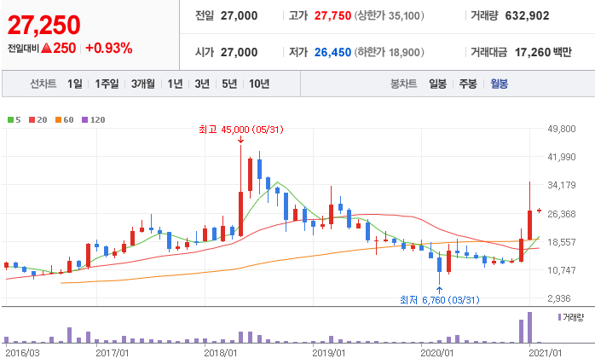Select the 월봉 monthly candle chart
The image size is (595, 364).
click(x=499, y=84)
